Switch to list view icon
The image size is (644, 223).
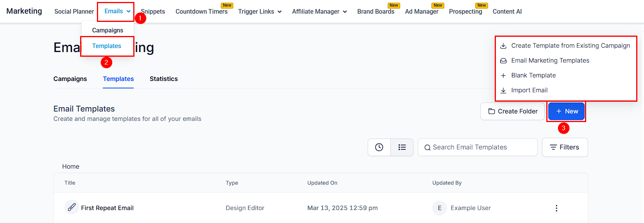402,147
